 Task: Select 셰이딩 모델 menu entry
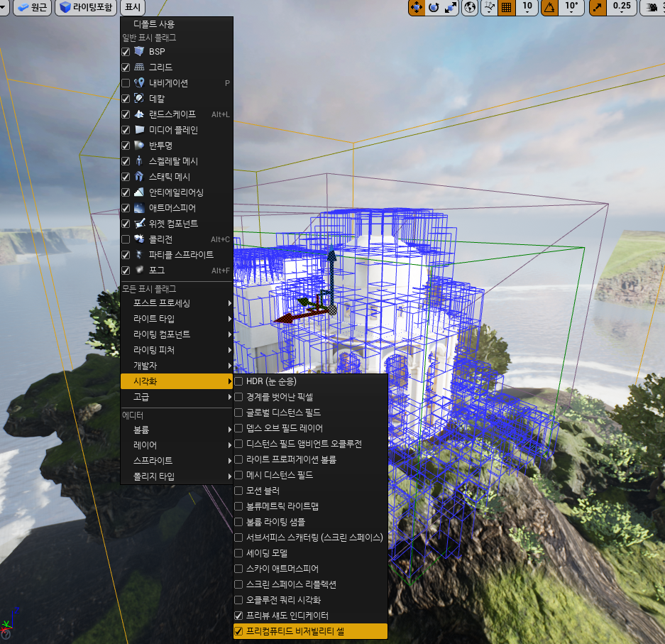(310, 553)
